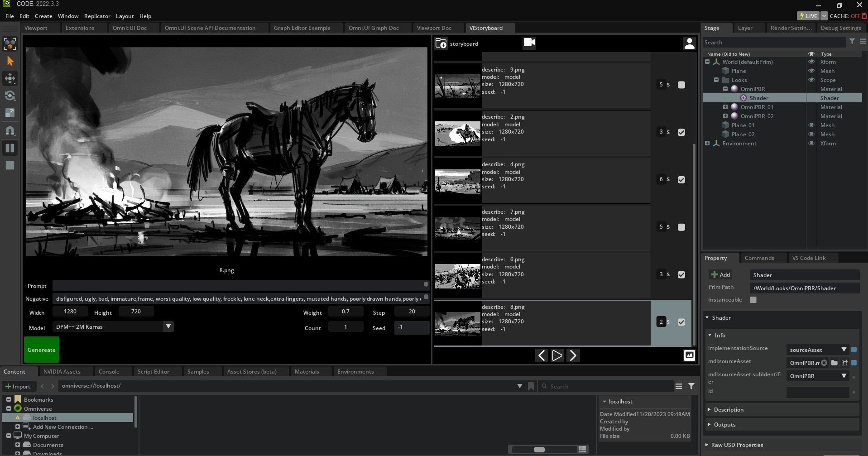This screenshot has width=868, height=456.
Task: Switch to the Script Editor tab
Action: (153, 372)
